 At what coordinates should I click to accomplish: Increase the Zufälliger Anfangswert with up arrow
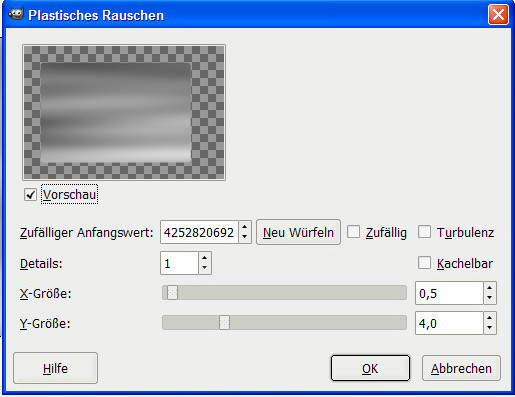pos(245,227)
